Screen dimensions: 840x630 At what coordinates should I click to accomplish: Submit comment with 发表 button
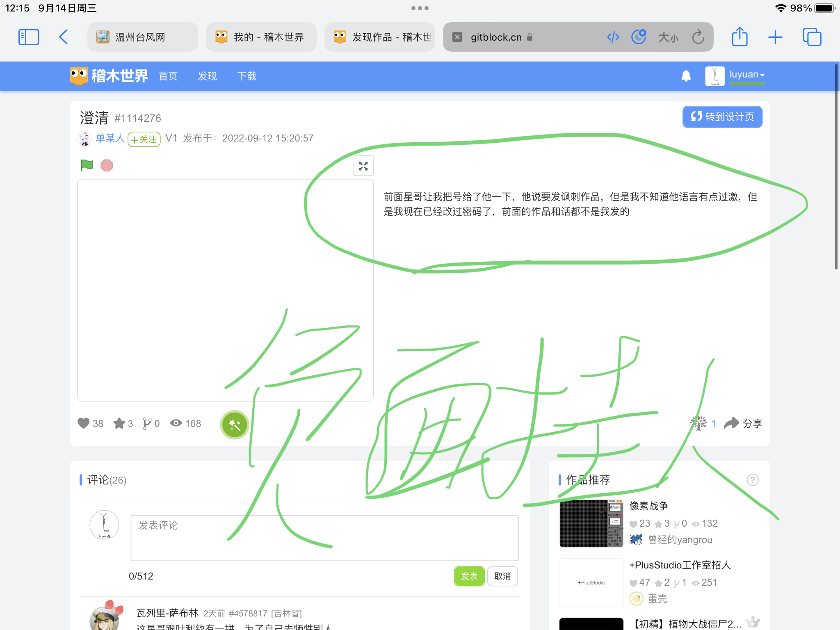469,576
